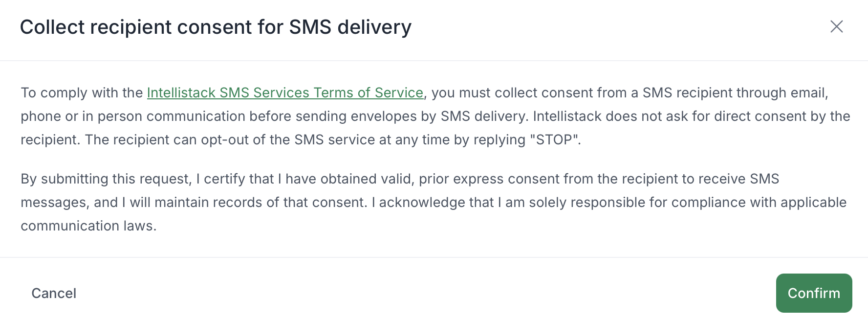
Task: Click the phrase "By submitting this request"
Action: point(105,179)
